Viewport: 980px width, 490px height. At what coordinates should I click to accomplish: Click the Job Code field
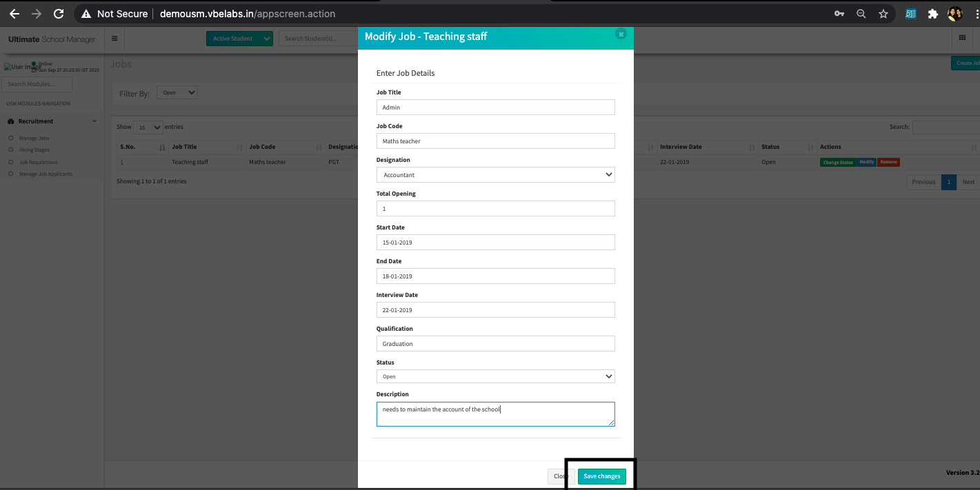pos(495,141)
